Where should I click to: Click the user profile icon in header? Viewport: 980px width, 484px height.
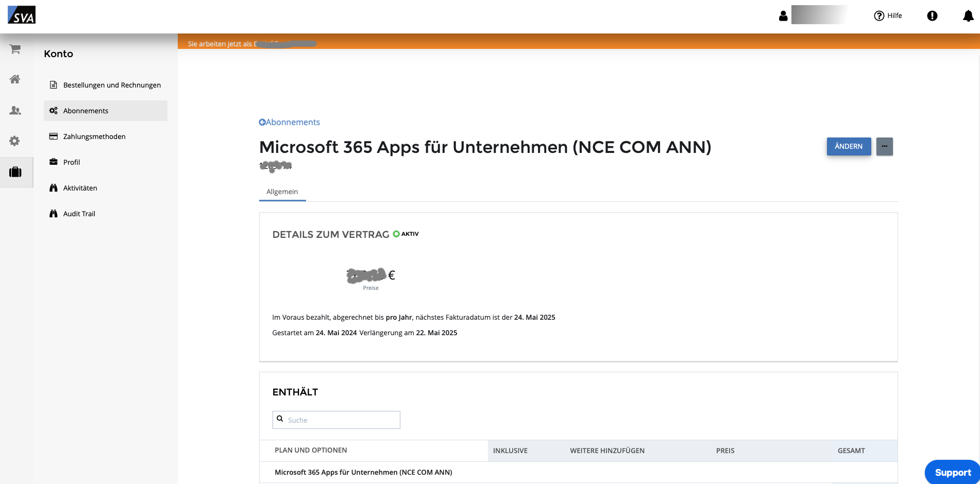783,16
